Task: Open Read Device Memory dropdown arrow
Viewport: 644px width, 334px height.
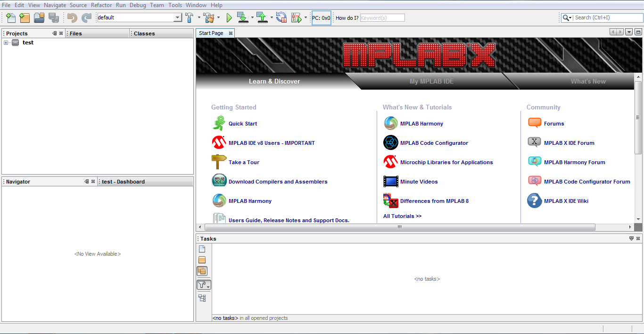Action: click(x=272, y=18)
